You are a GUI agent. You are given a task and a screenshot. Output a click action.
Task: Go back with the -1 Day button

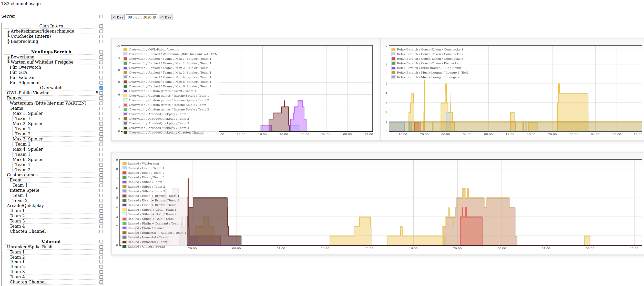(x=118, y=17)
